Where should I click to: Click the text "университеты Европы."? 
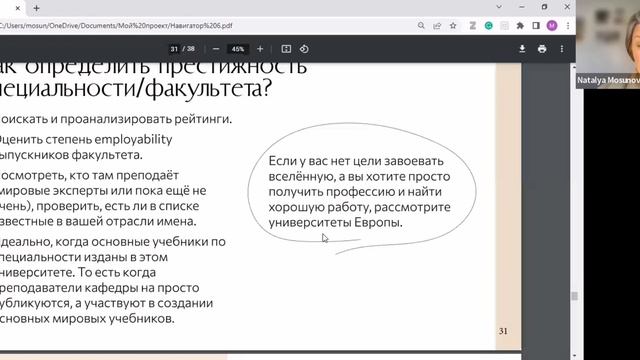coord(336,222)
